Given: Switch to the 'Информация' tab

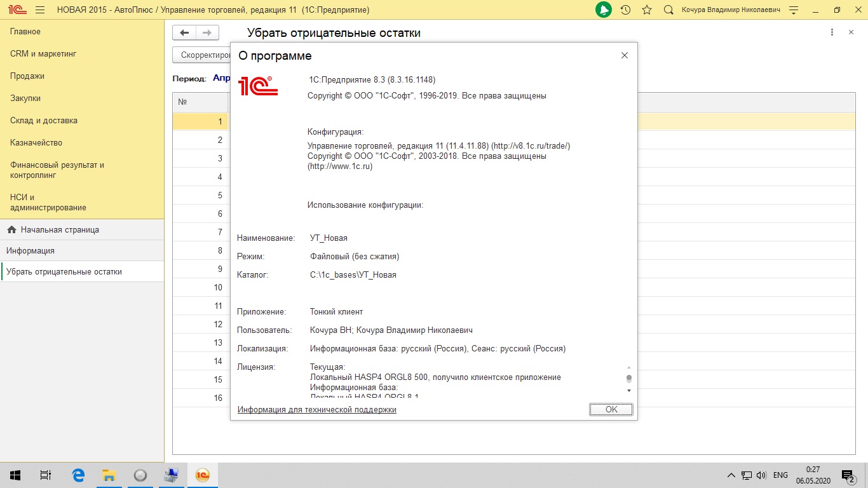Looking at the screenshot, I should [82, 251].
